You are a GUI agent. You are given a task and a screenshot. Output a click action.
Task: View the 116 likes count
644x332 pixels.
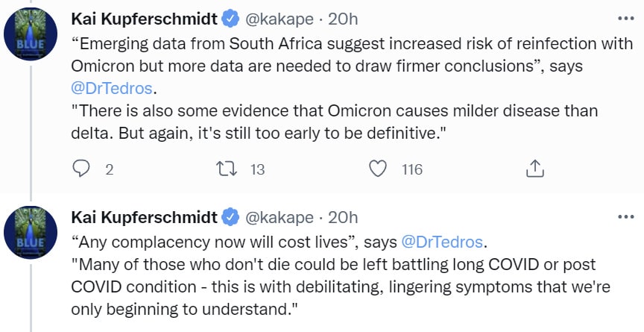[x=412, y=169]
